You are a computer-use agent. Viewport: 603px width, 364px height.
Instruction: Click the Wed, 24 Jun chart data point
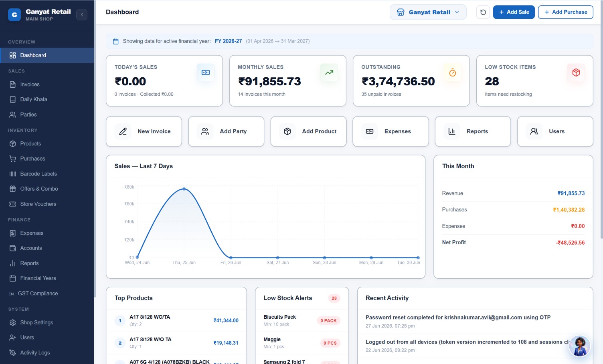tap(137, 257)
